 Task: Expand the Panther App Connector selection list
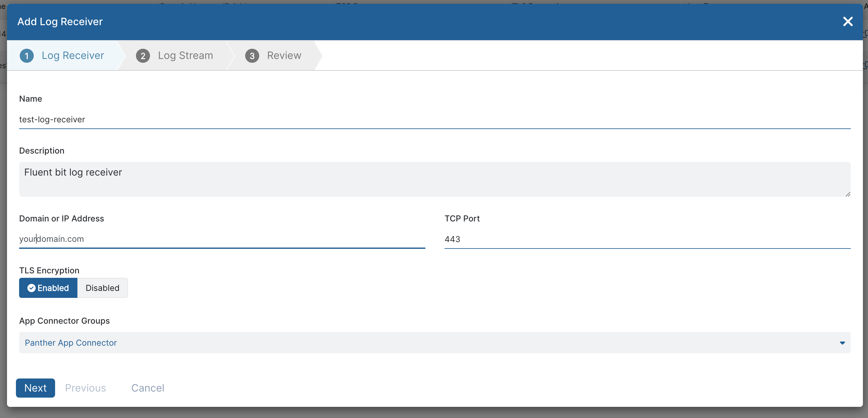tap(435, 343)
